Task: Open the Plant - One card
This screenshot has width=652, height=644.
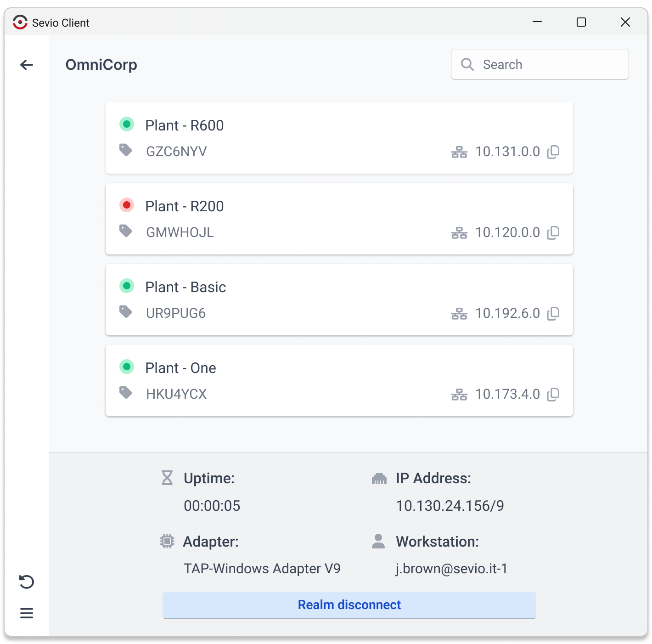Action: 339,380
